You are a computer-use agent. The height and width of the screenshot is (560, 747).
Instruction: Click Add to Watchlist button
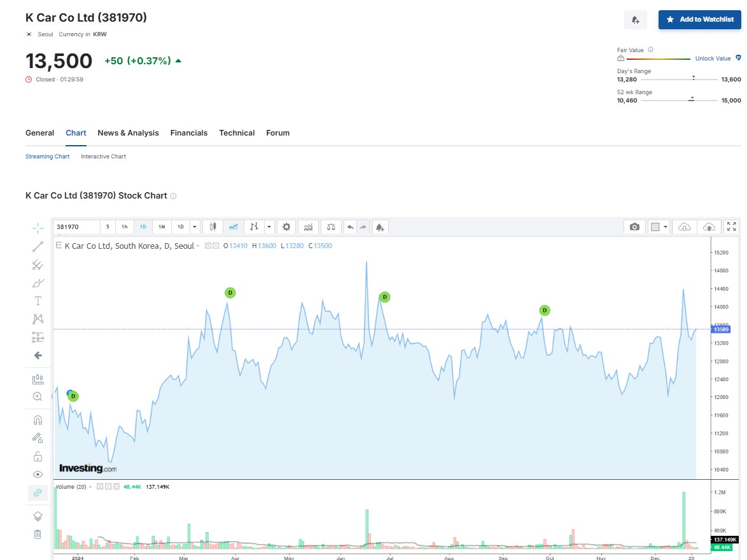point(699,20)
